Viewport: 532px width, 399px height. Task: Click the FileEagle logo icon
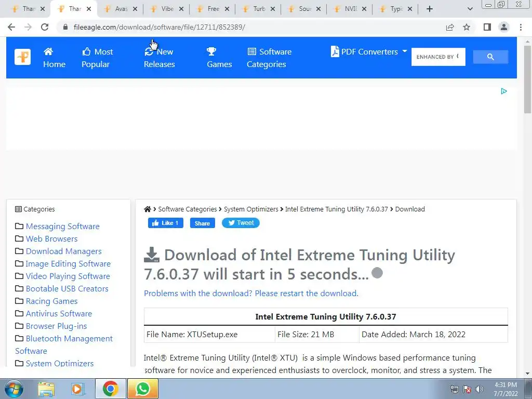[x=22, y=57]
